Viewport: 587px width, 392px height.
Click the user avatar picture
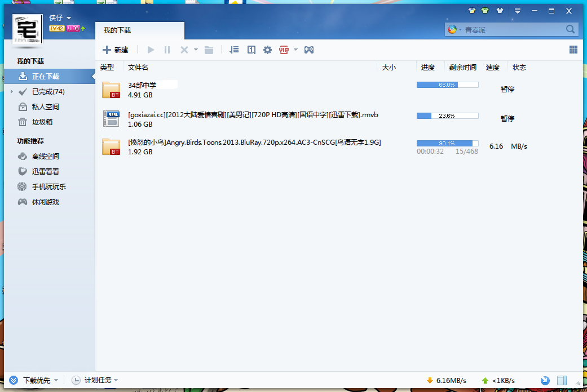coord(27,29)
